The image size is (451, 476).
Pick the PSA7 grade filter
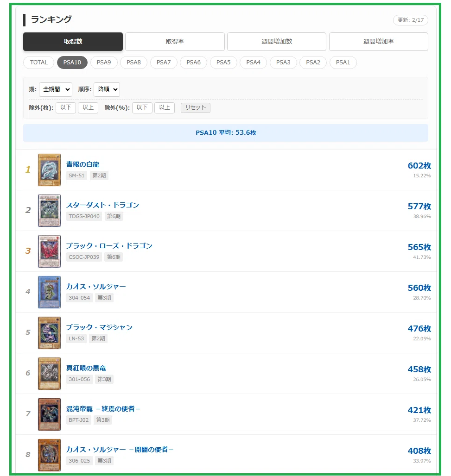click(164, 63)
